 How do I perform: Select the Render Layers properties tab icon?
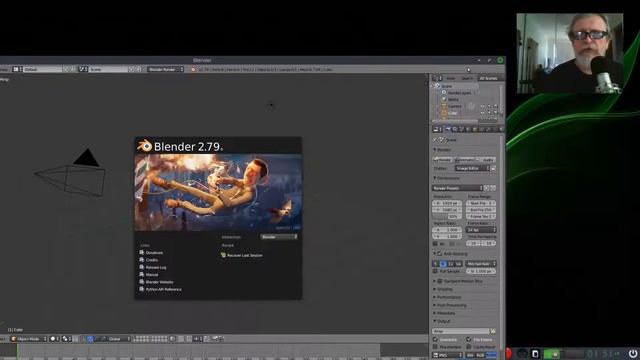coord(455,129)
